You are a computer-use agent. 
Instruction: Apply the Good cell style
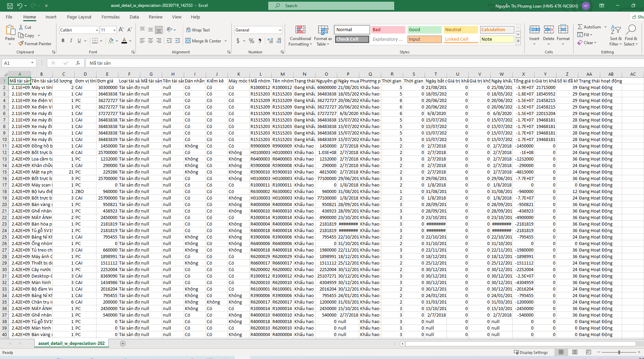coord(424,30)
